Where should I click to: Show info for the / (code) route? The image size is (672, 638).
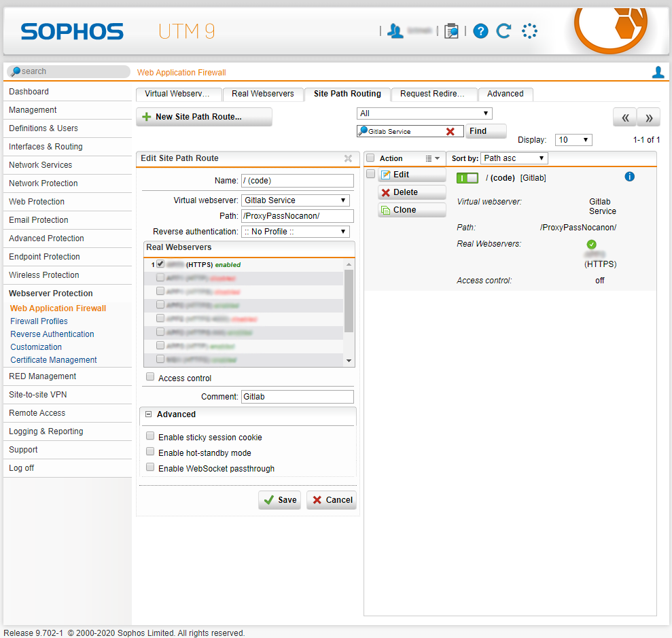pyautogui.click(x=629, y=177)
